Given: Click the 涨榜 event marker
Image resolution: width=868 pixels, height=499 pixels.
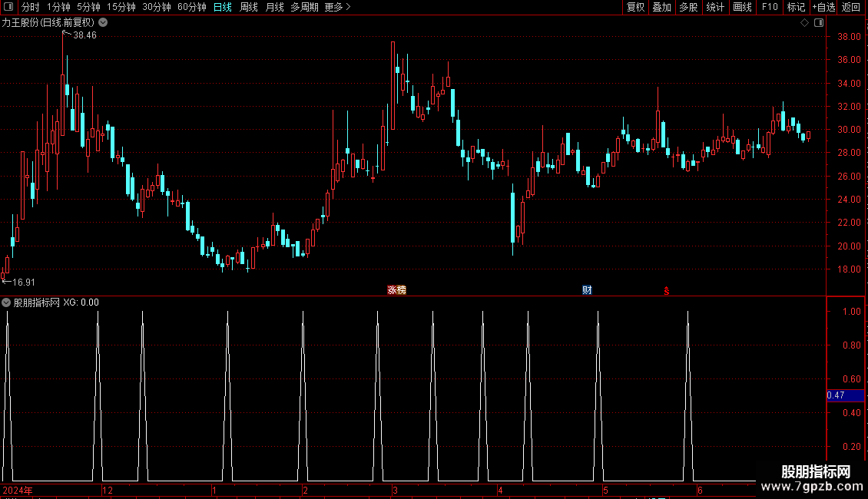Looking at the screenshot, I should (x=396, y=290).
